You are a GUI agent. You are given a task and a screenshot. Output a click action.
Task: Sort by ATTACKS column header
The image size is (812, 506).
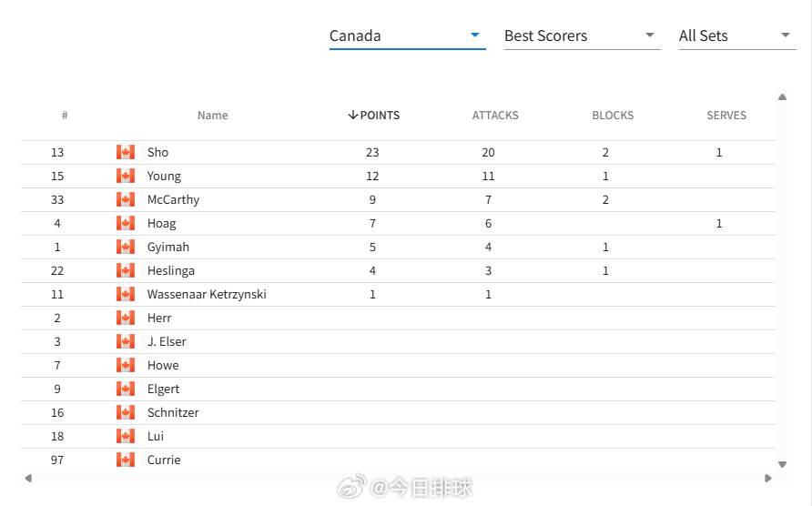pos(495,115)
